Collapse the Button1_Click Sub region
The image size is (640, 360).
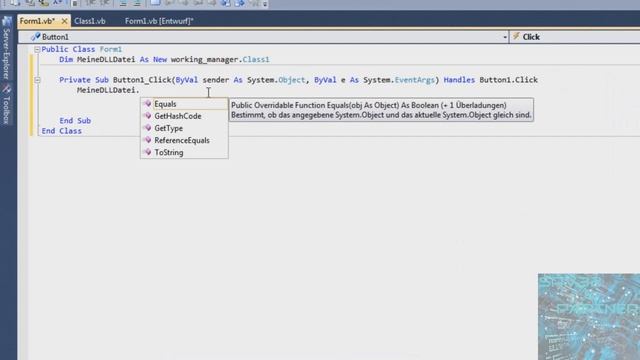click(x=37, y=80)
